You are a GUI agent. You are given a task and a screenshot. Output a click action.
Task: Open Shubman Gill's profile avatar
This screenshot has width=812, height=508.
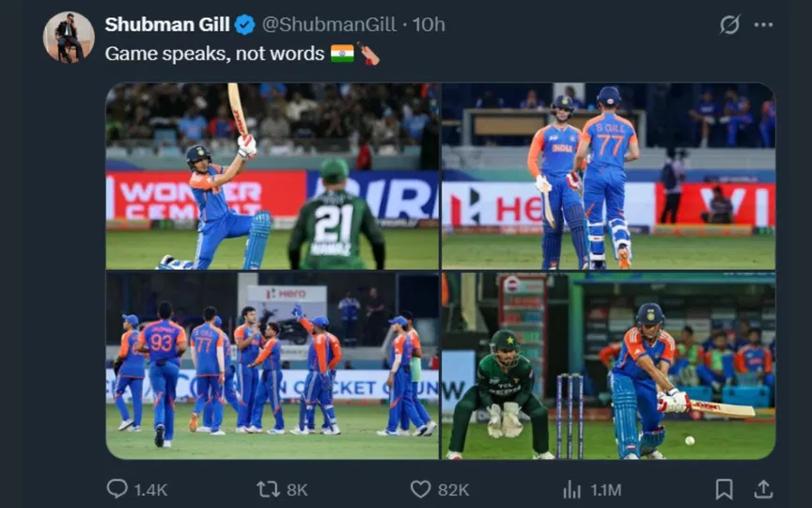click(x=69, y=37)
